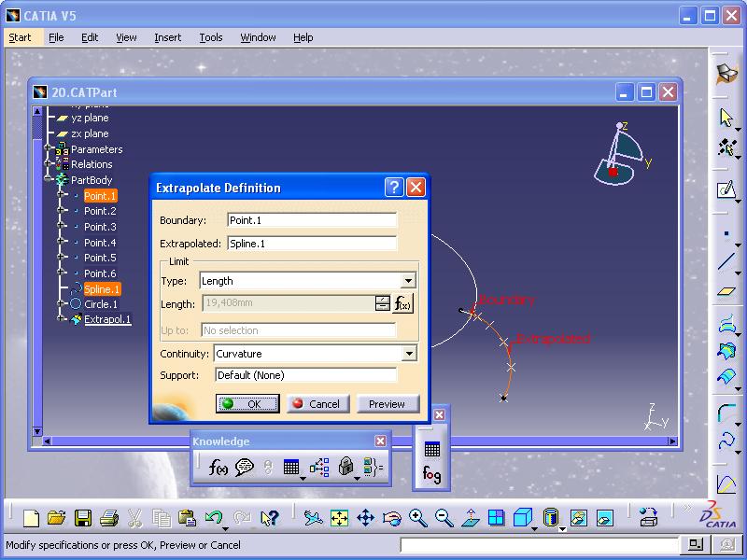Activate the Pan tool
The height and width of the screenshot is (560, 747).
365,515
